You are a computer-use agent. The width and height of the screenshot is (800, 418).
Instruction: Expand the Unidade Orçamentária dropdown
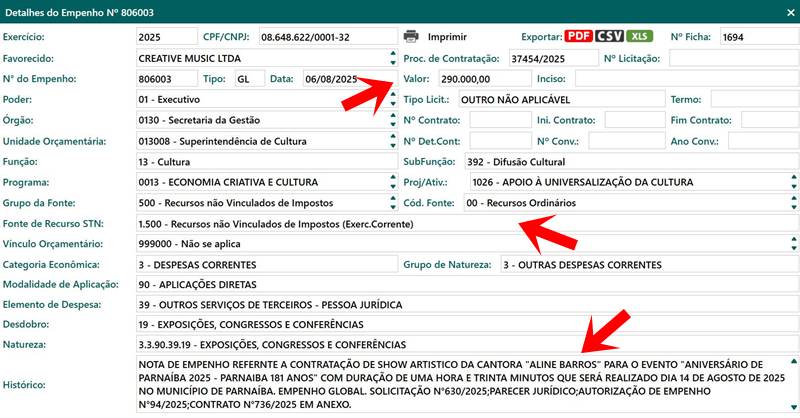(392, 142)
